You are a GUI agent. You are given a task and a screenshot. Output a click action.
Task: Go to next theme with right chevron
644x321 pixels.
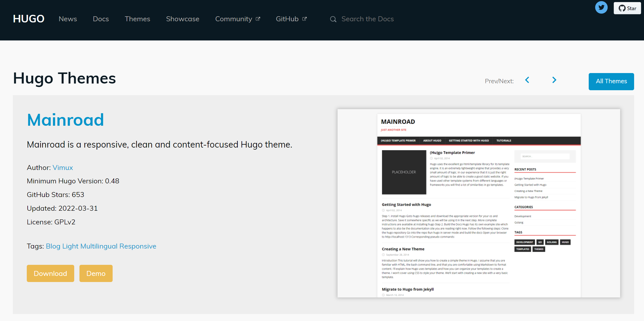(x=554, y=80)
